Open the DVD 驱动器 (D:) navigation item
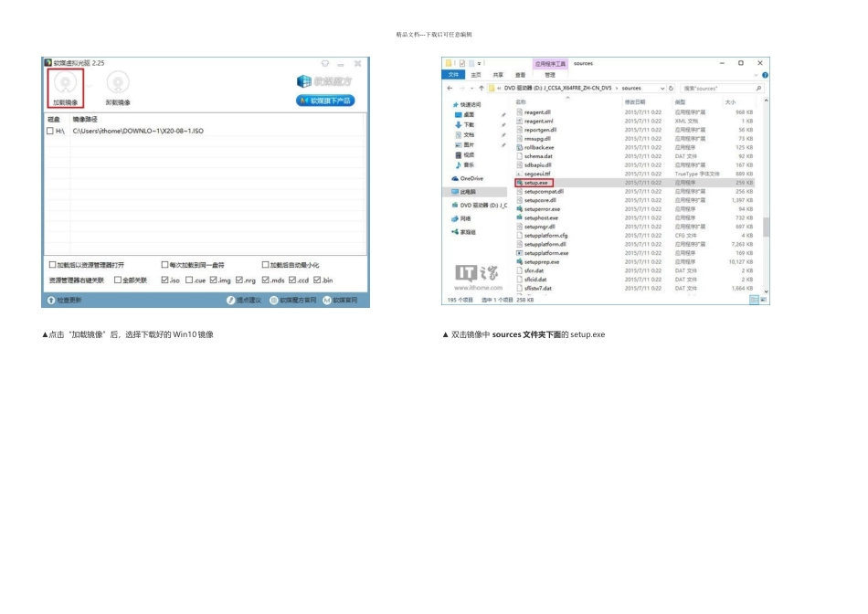868x614 pixels. point(480,205)
